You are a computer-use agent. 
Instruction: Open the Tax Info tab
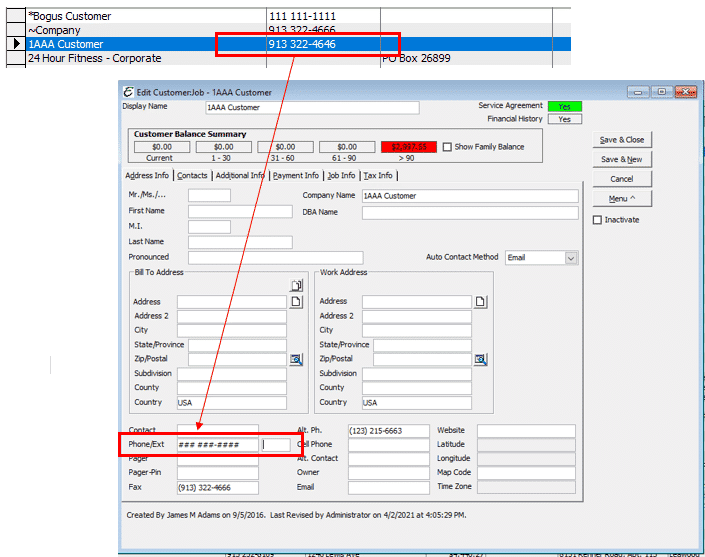tap(378, 175)
